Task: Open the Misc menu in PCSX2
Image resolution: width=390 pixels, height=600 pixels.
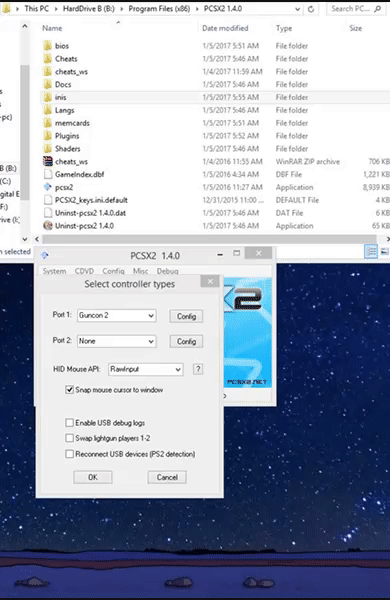Action: tap(140, 271)
